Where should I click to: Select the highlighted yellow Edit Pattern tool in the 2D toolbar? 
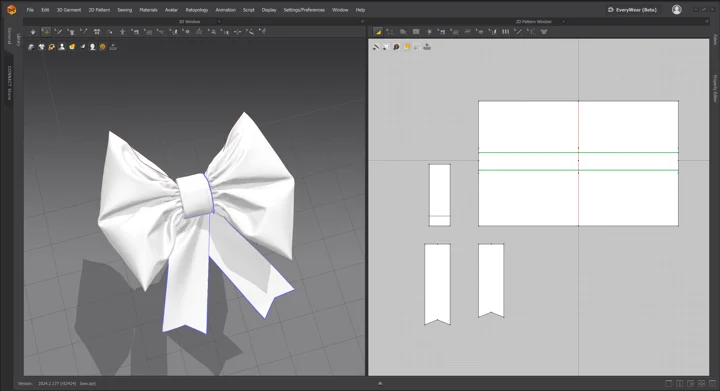coord(377,32)
